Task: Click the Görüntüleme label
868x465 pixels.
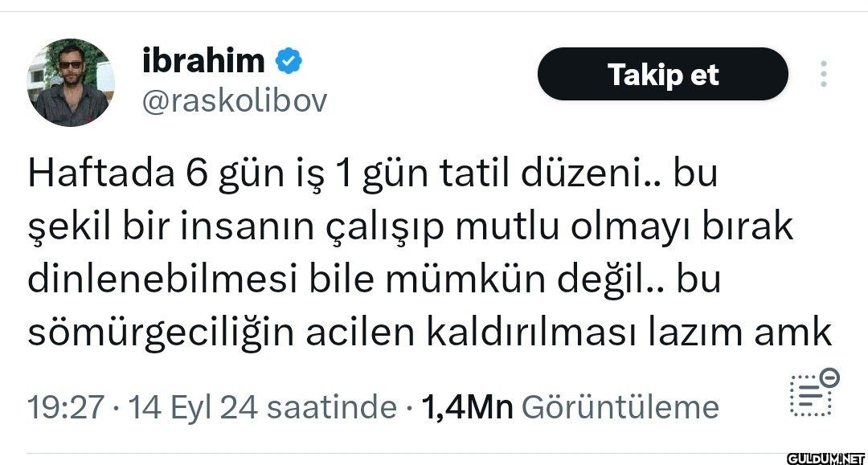Action: click(620, 407)
